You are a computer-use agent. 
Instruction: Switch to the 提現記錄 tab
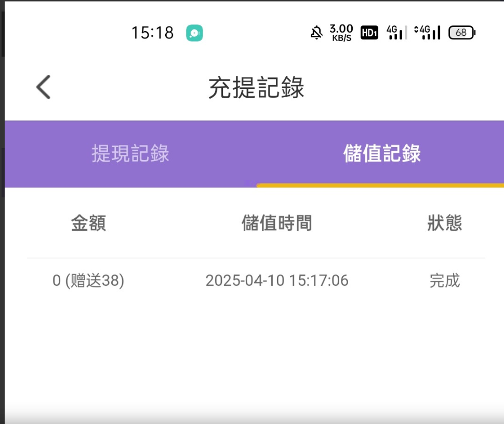130,154
